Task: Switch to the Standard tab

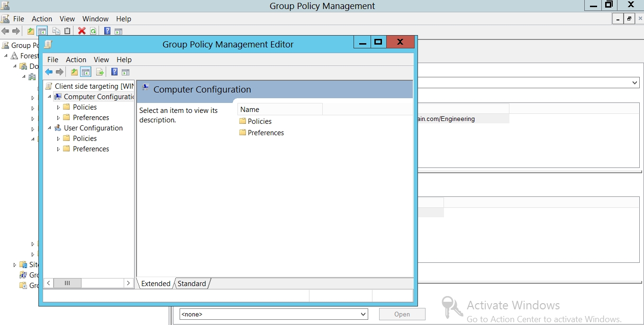Action: pos(192,284)
